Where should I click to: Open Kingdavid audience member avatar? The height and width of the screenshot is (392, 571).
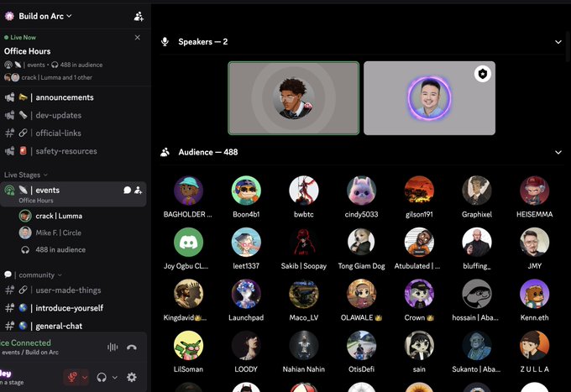(x=188, y=294)
